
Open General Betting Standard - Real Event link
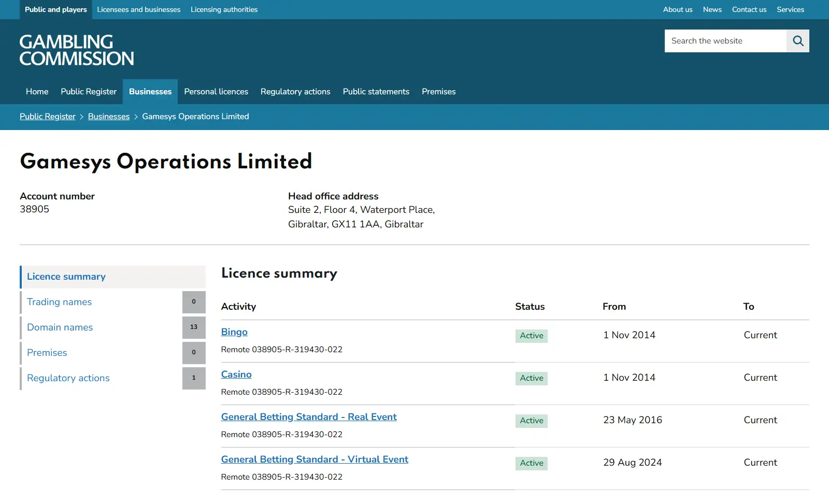(x=309, y=417)
